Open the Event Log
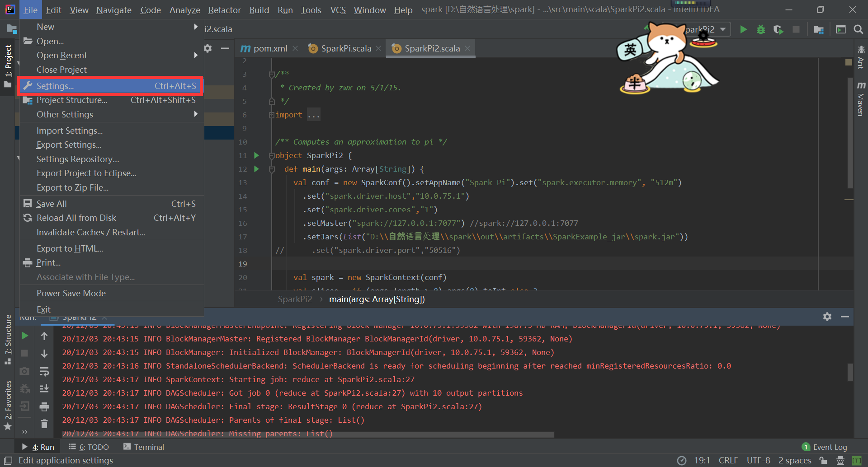This screenshot has height=467, width=868. [x=825, y=447]
